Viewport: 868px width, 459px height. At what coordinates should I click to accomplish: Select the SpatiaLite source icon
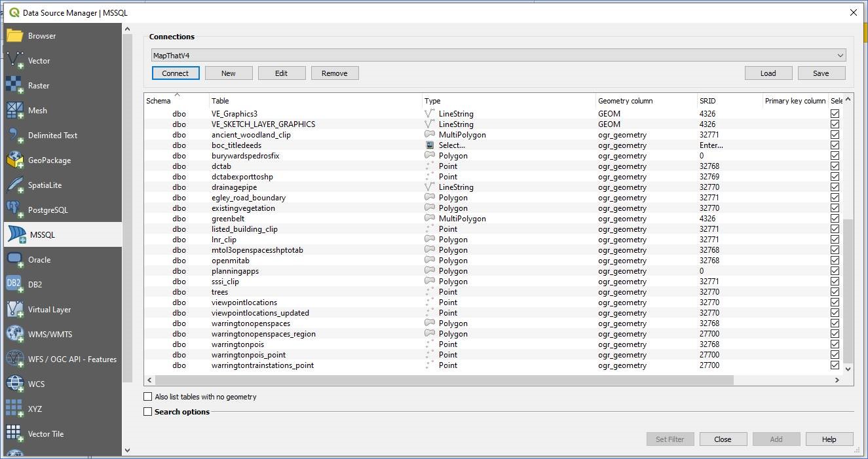coord(15,185)
